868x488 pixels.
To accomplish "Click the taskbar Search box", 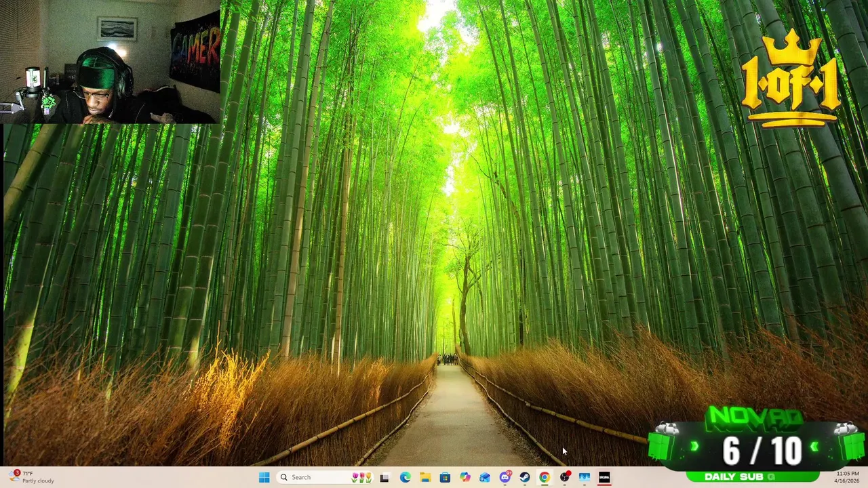I will click(325, 477).
